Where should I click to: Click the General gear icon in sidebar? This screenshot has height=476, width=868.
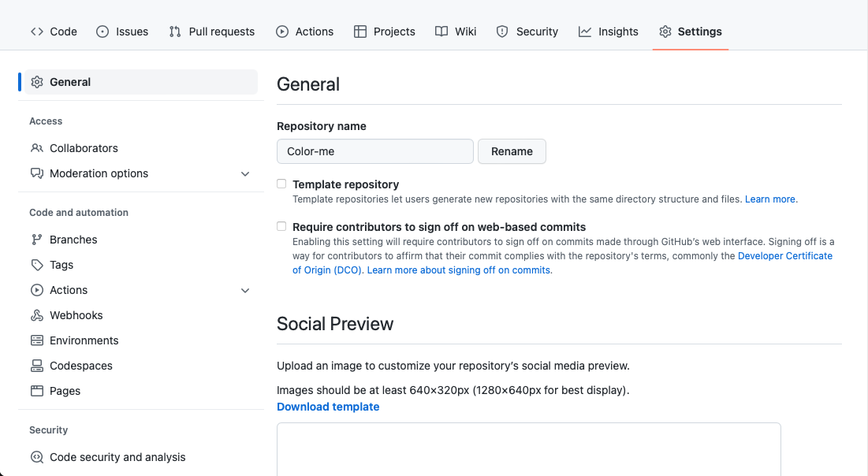point(37,82)
